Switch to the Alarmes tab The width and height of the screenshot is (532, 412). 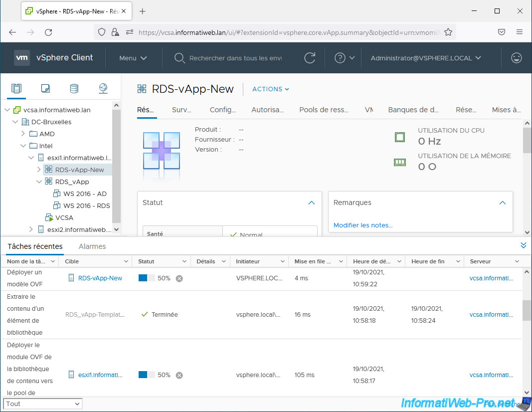click(x=92, y=246)
